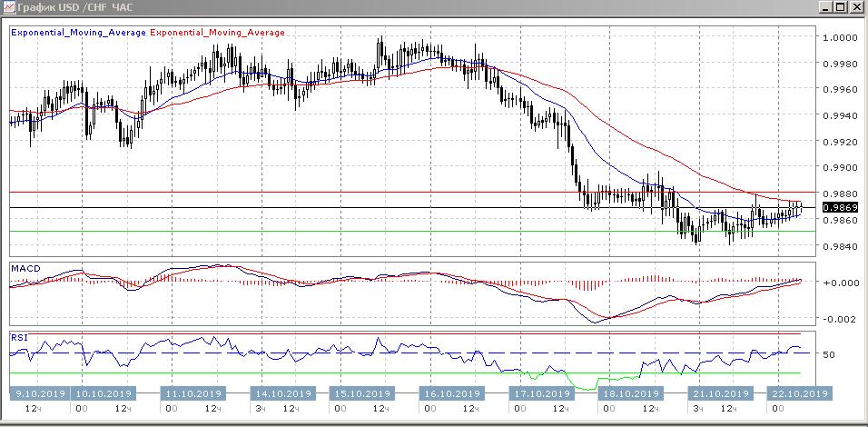Jump to the 15.10.2019 date marker
The width and height of the screenshot is (868, 427).
tap(363, 393)
